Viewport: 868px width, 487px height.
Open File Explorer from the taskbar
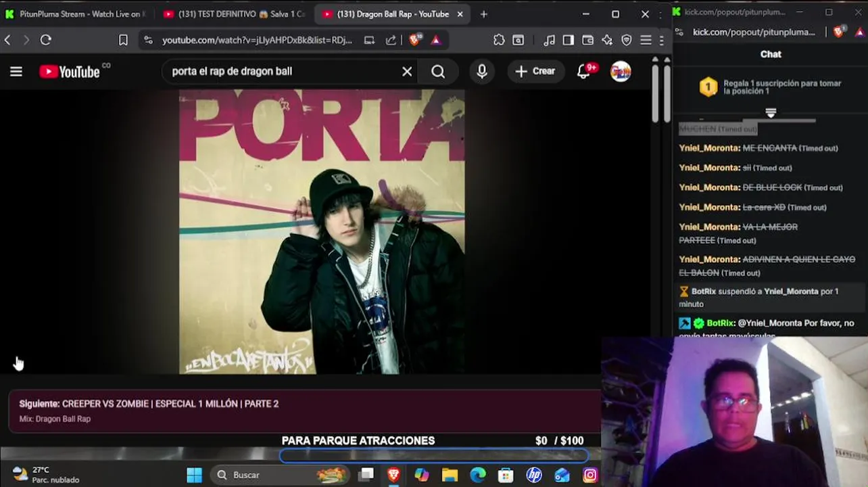450,475
